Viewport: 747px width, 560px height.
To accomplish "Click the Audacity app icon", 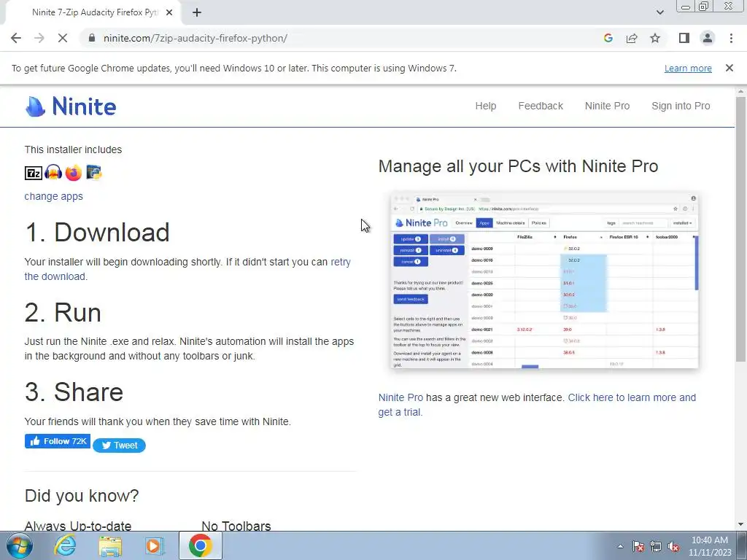I will click(x=53, y=172).
